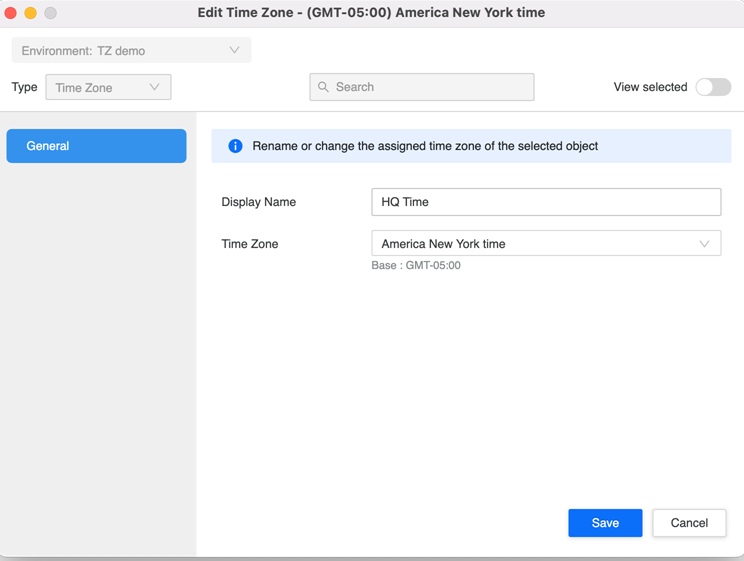744x561 pixels.
Task: Click the Display Name label
Action: (x=259, y=202)
